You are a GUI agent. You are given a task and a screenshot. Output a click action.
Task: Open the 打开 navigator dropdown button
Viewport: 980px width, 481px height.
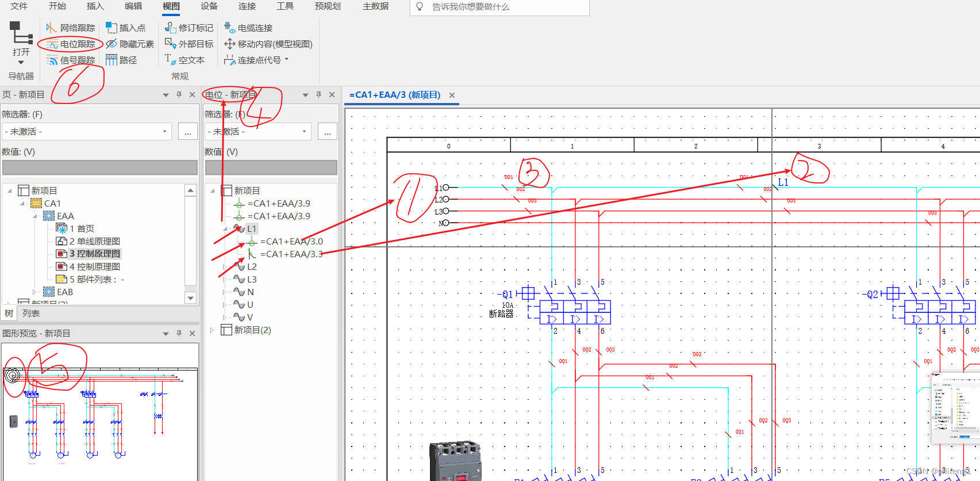click(21, 62)
